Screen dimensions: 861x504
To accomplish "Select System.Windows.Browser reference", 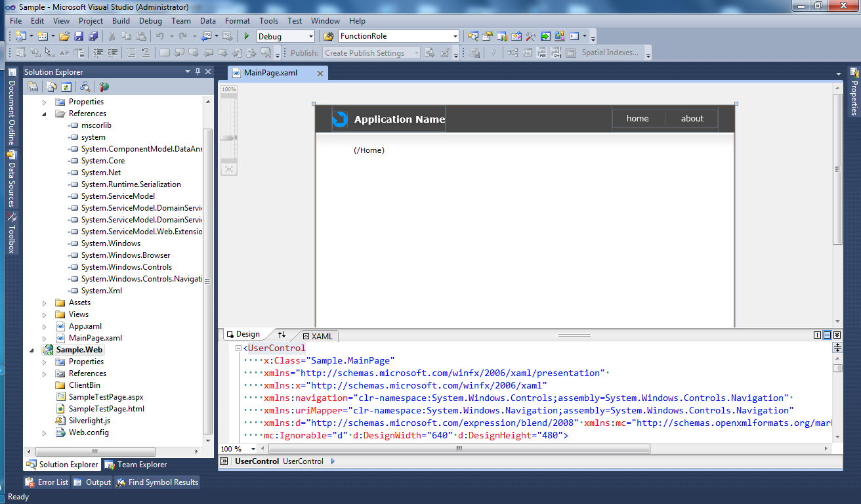I will 125,255.
